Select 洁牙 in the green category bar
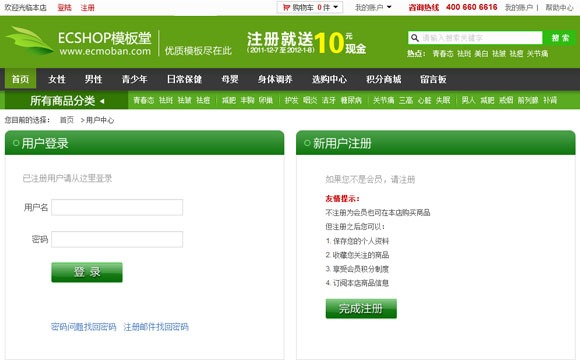Screen dimensions: 580x361 (x=328, y=100)
